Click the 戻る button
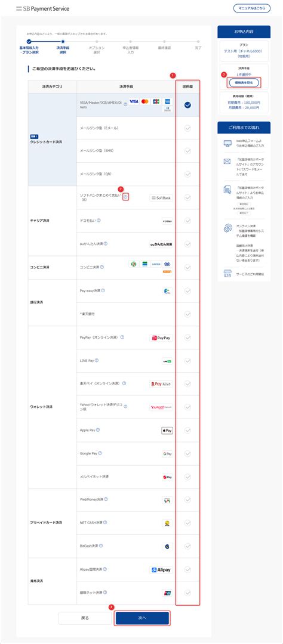The height and width of the screenshot is (644, 283). 84,618
